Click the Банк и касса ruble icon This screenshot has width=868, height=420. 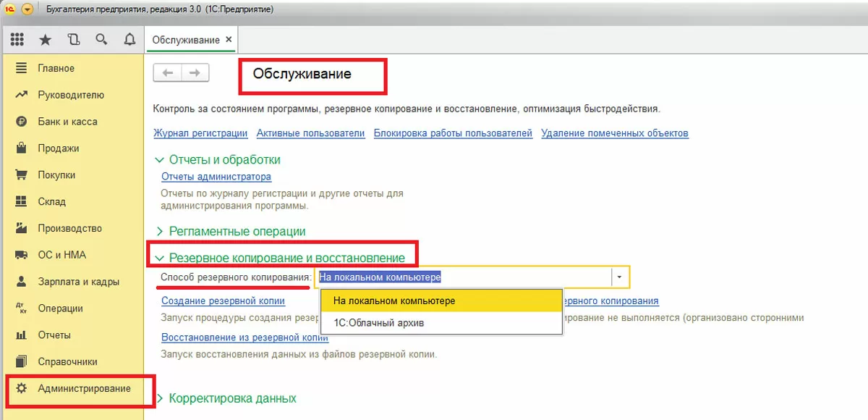[22, 122]
